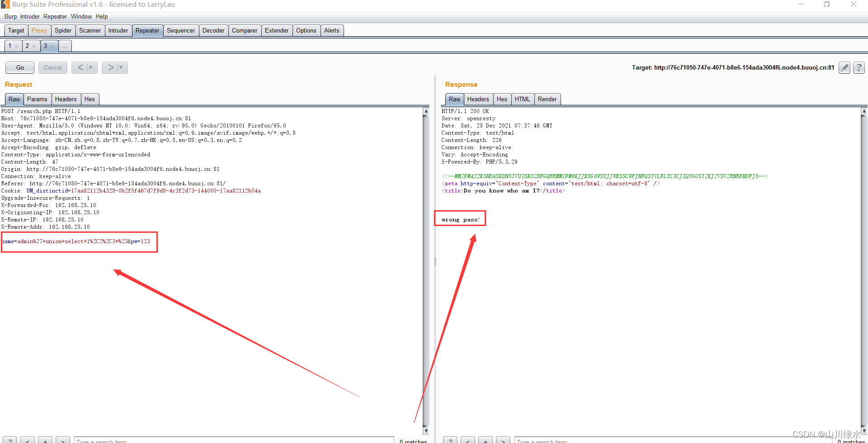Open the Decoder tool tab
Screen dimensions: 868x443
tap(213, 30)
